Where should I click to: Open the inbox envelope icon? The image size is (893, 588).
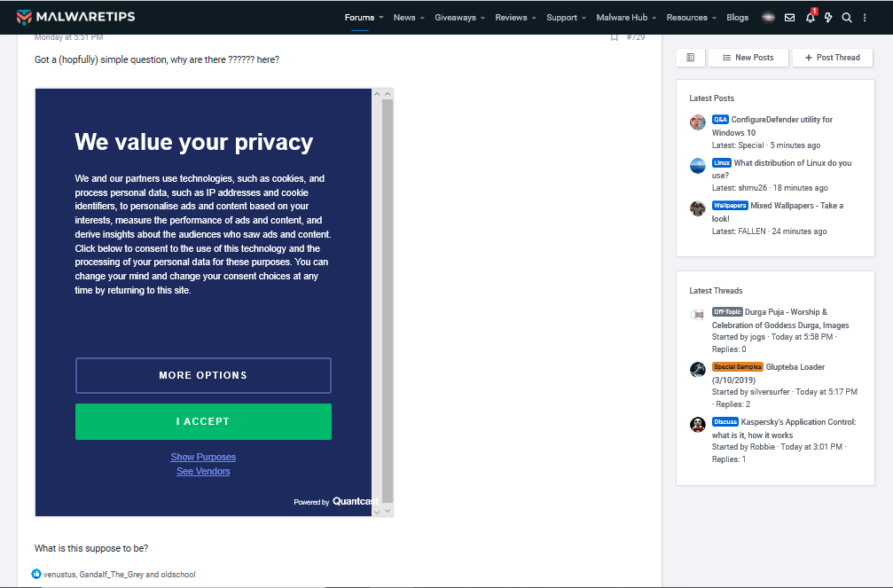click(789, 18)
